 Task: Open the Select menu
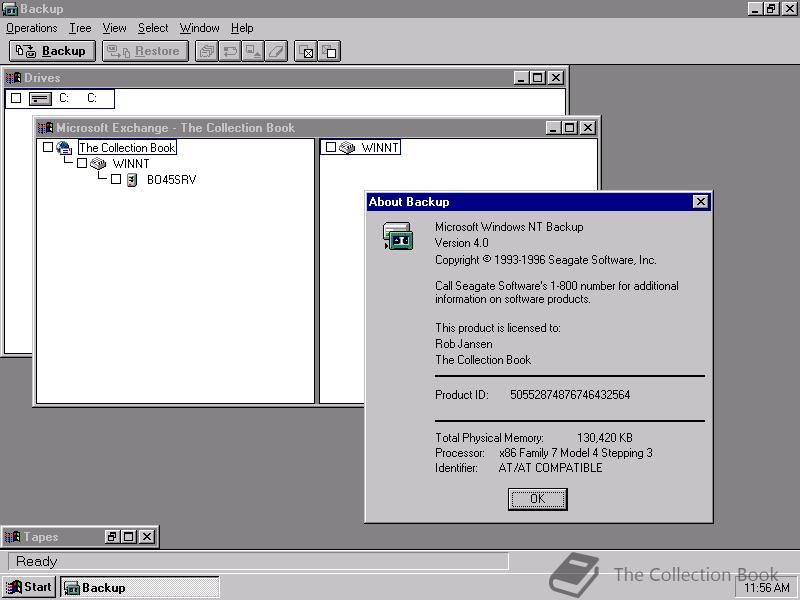(x=153, y=28)
